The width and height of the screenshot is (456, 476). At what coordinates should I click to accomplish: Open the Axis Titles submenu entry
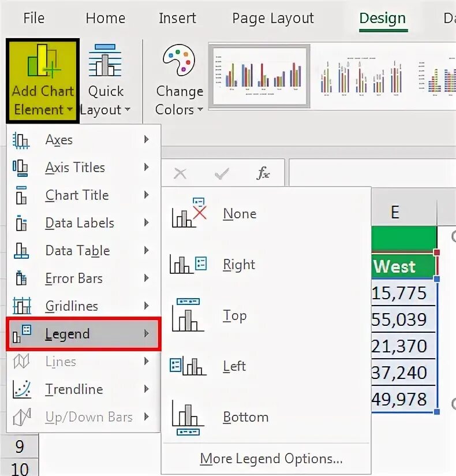click(x=84, y=168)
